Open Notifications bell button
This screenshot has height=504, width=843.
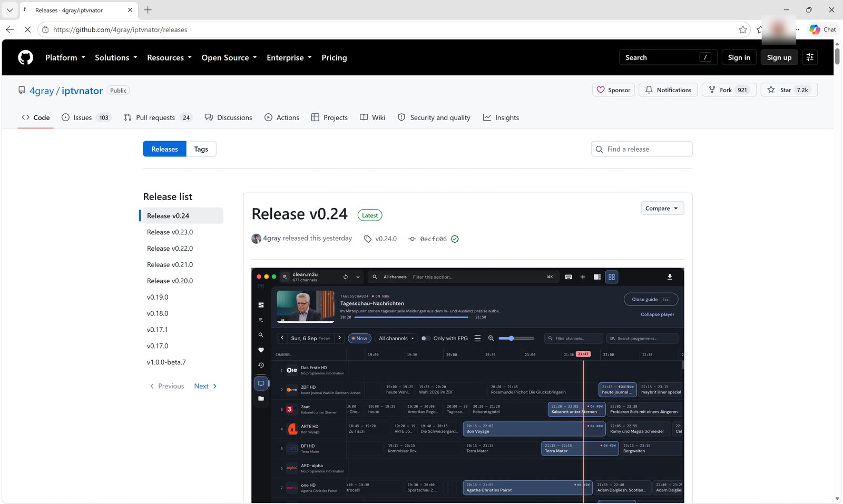pos(668,90)
